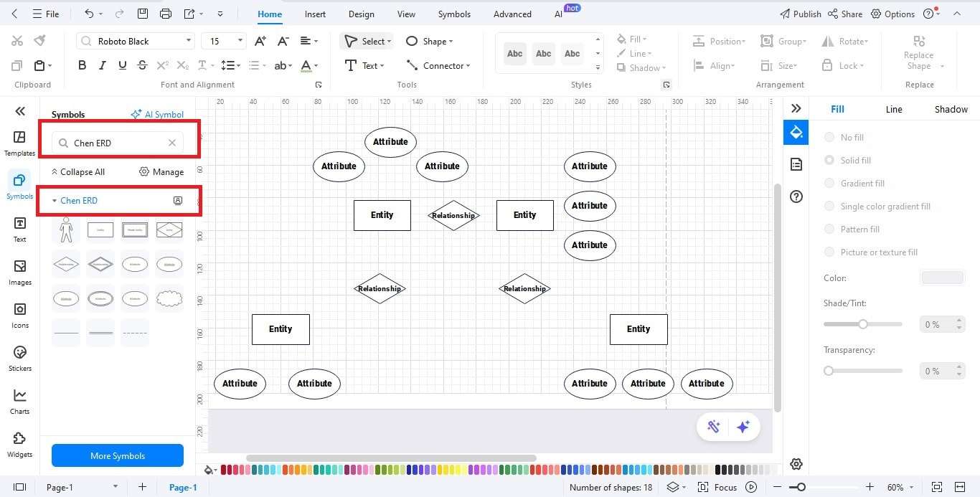This screenshot has height=497, width=980.
Task: Click the Transparency slider handle
Action: [829, 371]
